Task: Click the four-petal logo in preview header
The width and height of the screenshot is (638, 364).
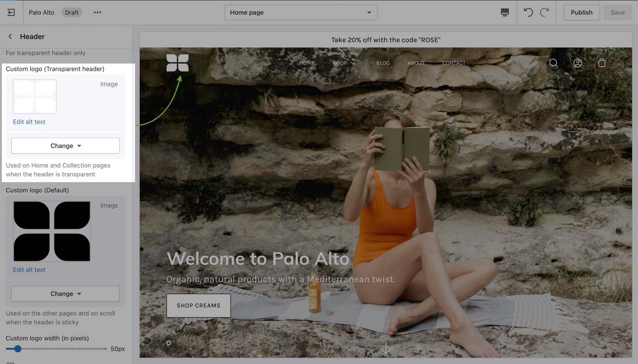Action: (x=177, y=63)
